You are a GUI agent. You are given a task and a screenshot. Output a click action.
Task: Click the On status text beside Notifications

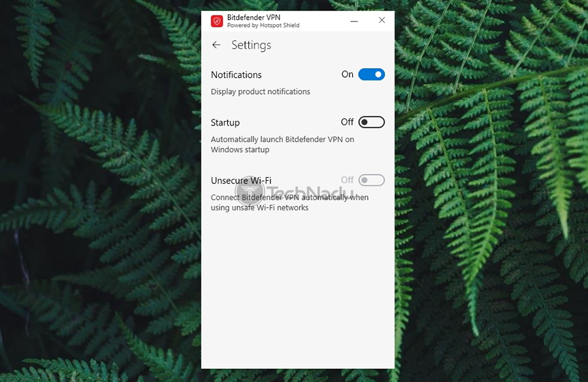point(348,74)
